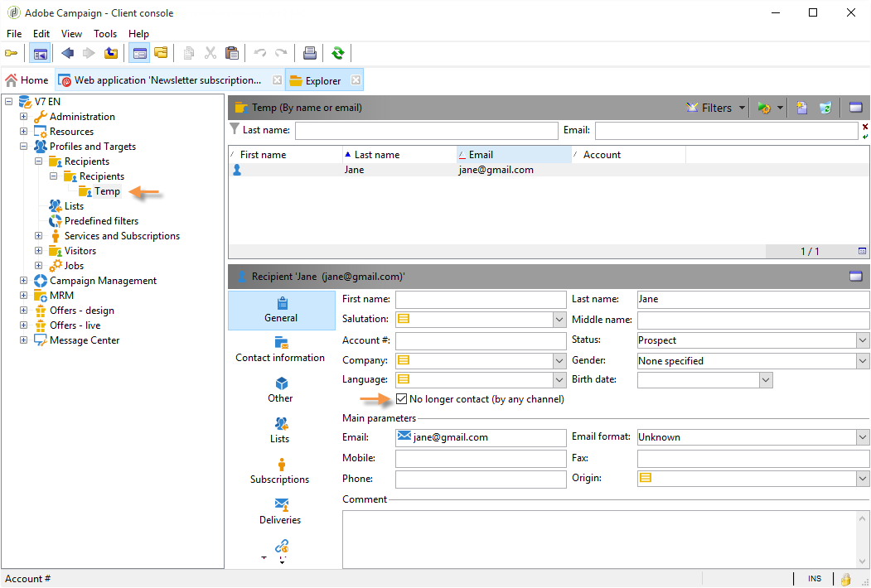Switch to the Home tab
This screenshot has width=871, height=588.
tap(27, 80)
